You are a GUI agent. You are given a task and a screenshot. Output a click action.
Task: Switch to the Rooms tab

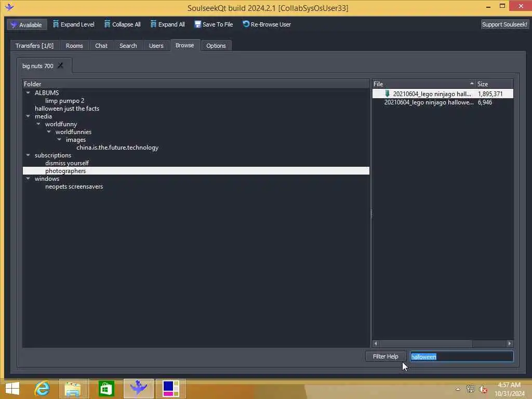[74, 46]
